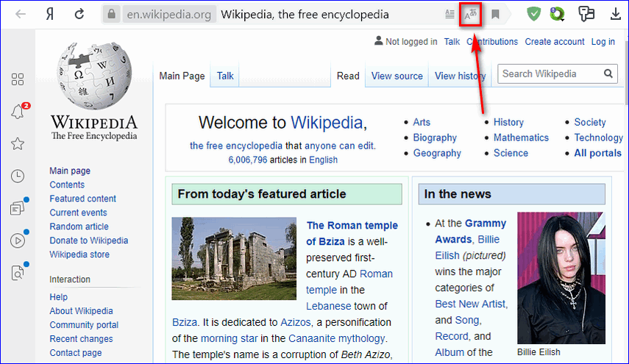
Task: Click the translate page icon in address bar
Action: 470,14
